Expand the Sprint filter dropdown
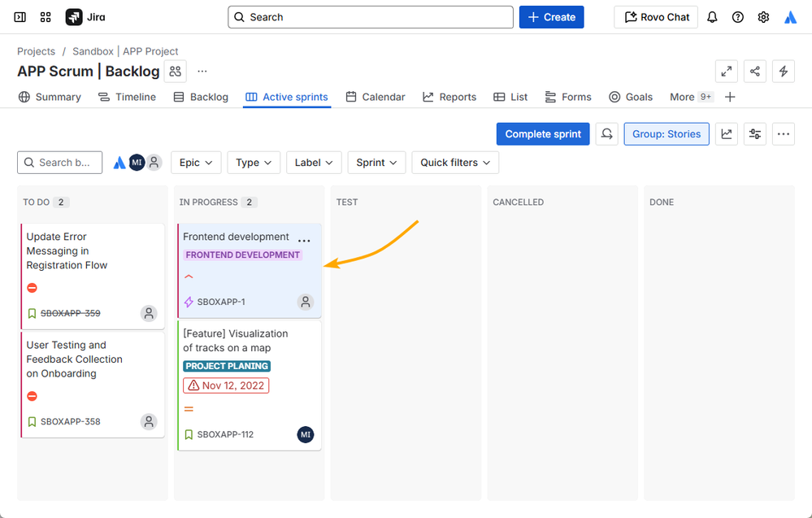Viewport: 812px width, 518px height. [x=376, y=163]
